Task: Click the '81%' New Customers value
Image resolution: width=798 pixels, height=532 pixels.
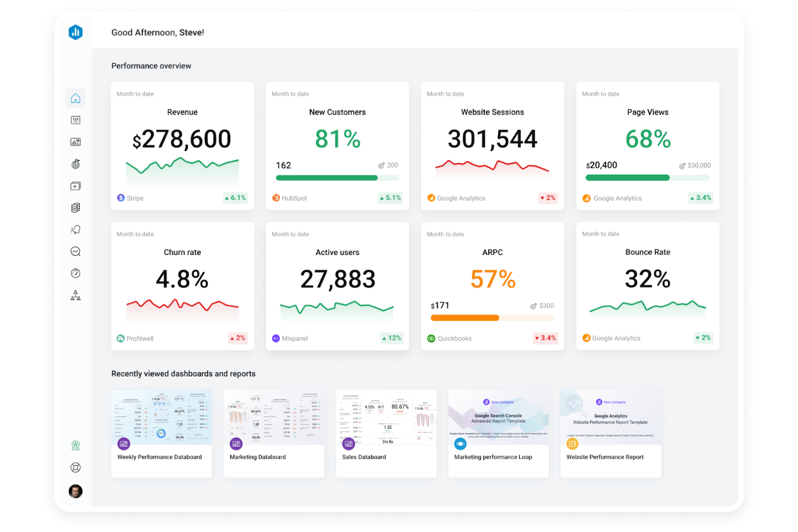Action: click(338, 139)
